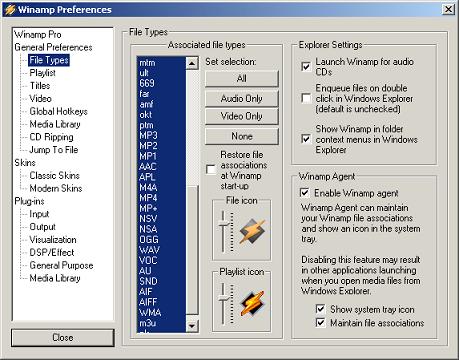Screen dimensions: 459x360
Task: Open Global Hotkeys preferences
Action: pyautogui.click(x=58, y=111)
